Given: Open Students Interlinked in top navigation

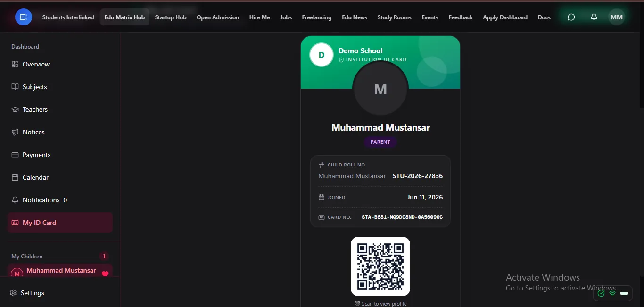Looking at the screenshot, I should point(68,17).
